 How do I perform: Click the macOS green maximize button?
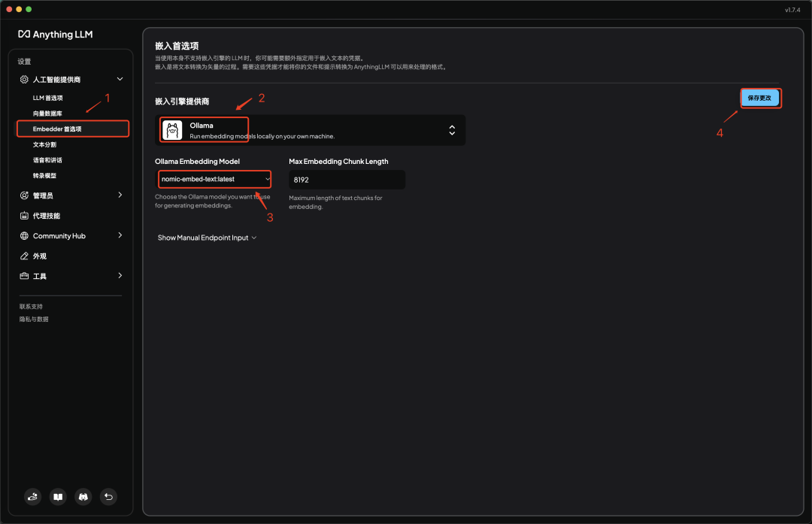tap(29, 9)
